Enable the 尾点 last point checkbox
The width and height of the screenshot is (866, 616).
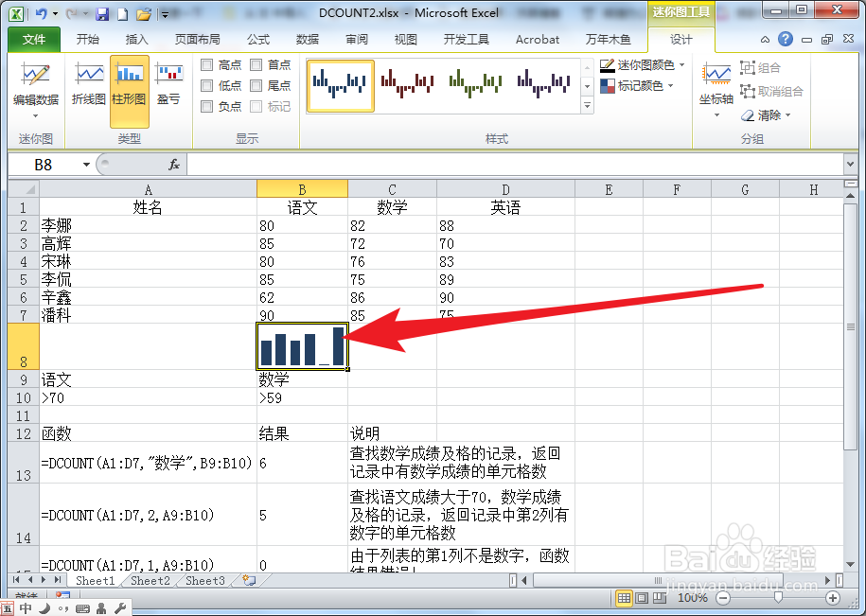pos(256,85)
